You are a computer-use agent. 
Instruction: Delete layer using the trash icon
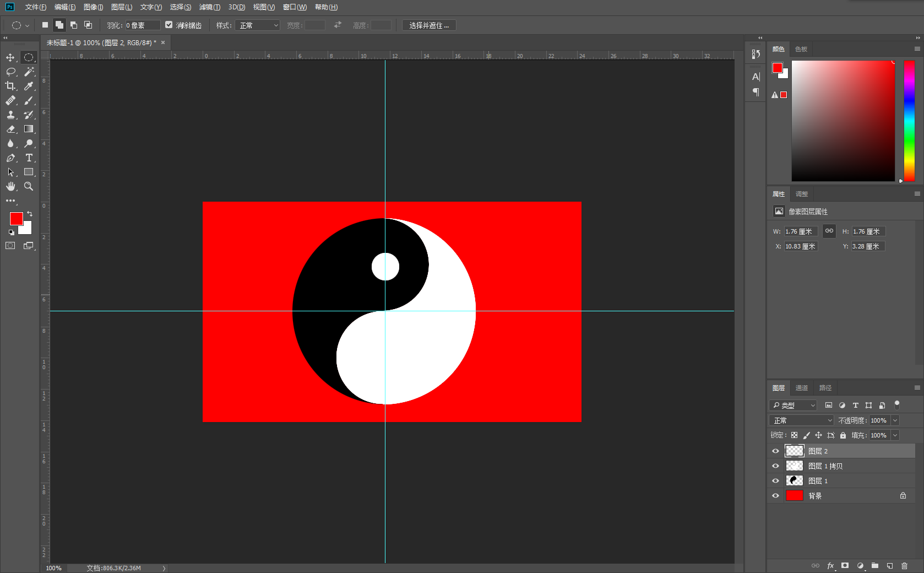point(904,566)
